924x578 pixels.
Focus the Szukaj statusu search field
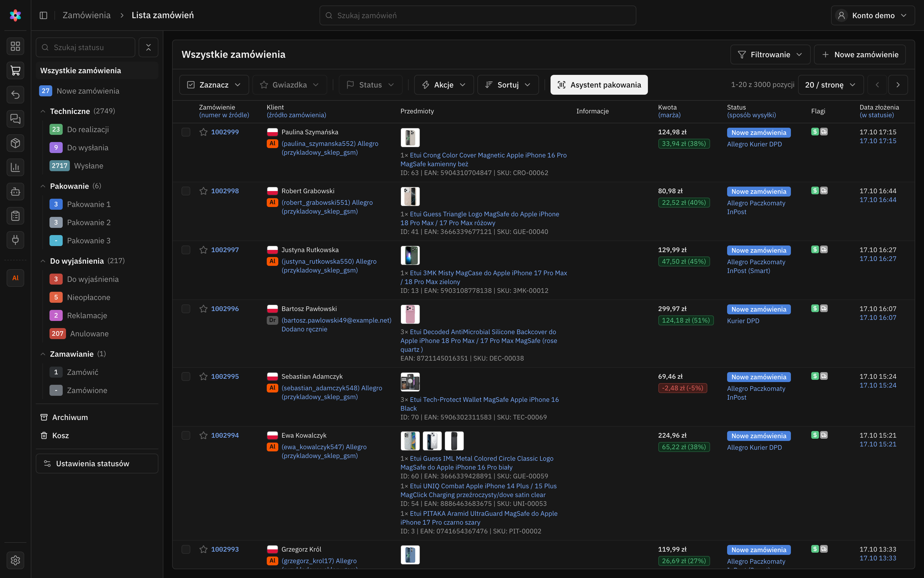click(86, 47)
